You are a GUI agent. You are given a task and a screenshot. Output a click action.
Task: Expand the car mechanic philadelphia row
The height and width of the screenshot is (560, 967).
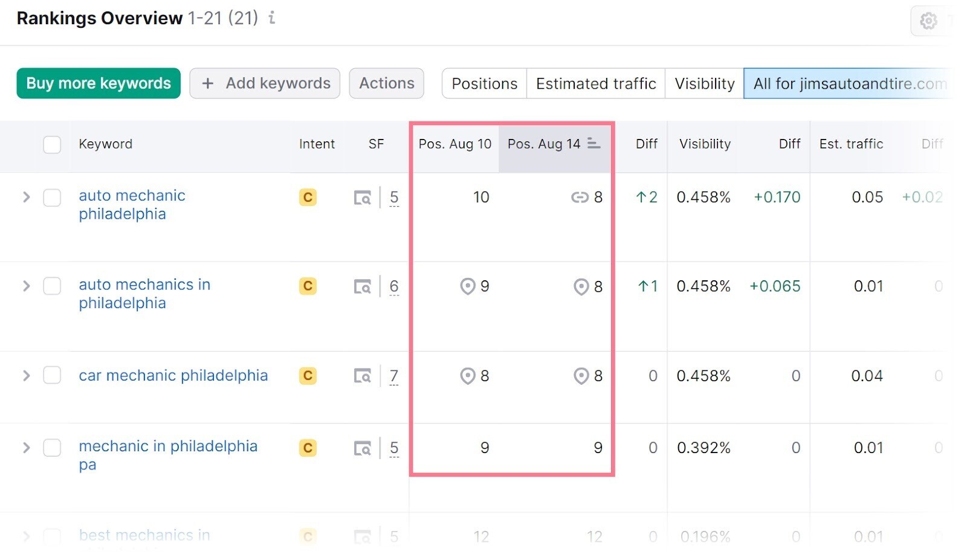(26, 376)
